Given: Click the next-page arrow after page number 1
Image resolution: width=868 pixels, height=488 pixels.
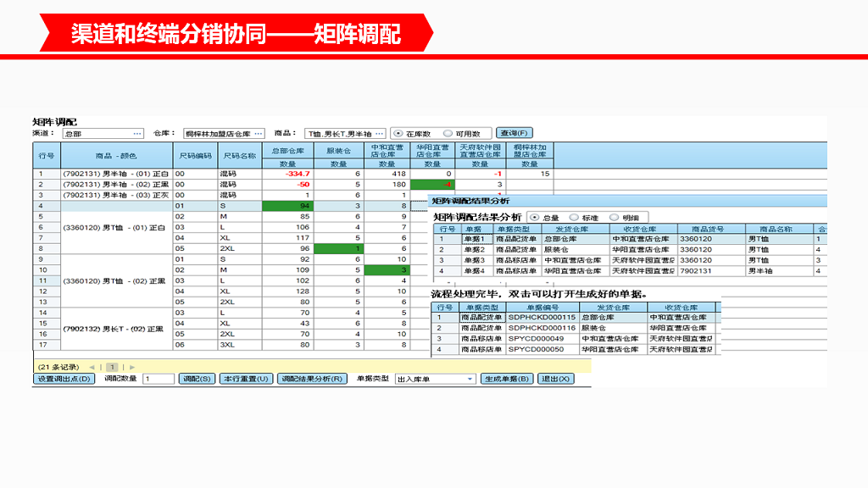Looking at the screenshot, I should [131, 368].
